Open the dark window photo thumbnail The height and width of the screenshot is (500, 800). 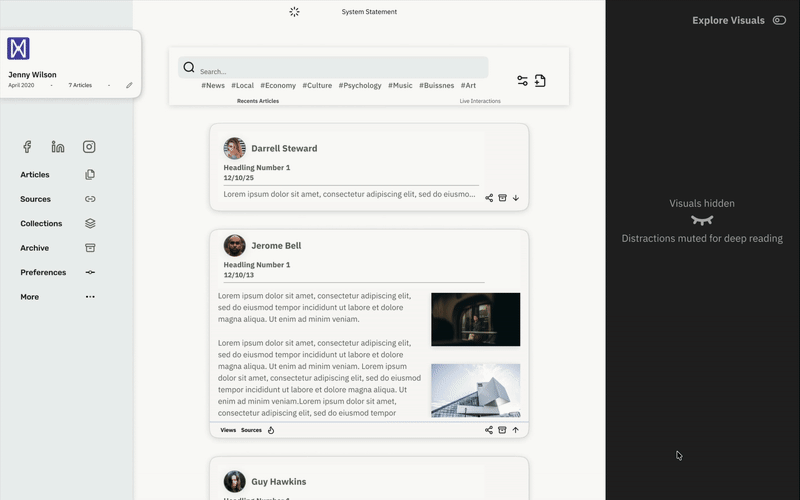476,319
